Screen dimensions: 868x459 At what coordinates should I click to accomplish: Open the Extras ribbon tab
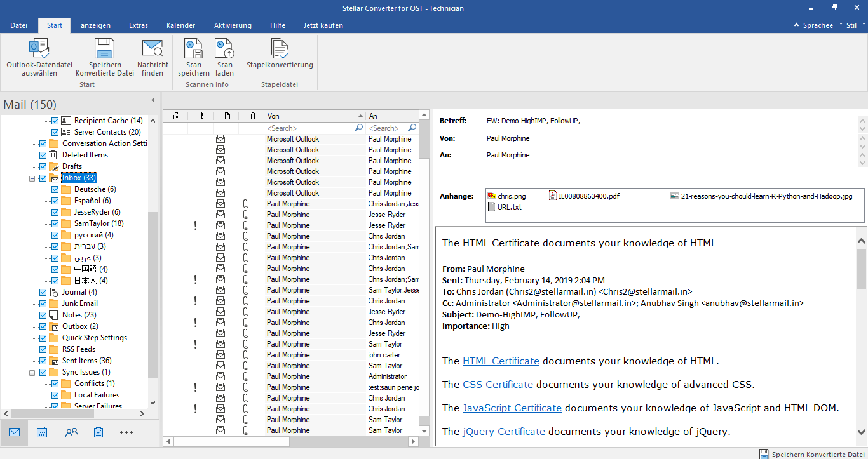[x=139, y=25]
